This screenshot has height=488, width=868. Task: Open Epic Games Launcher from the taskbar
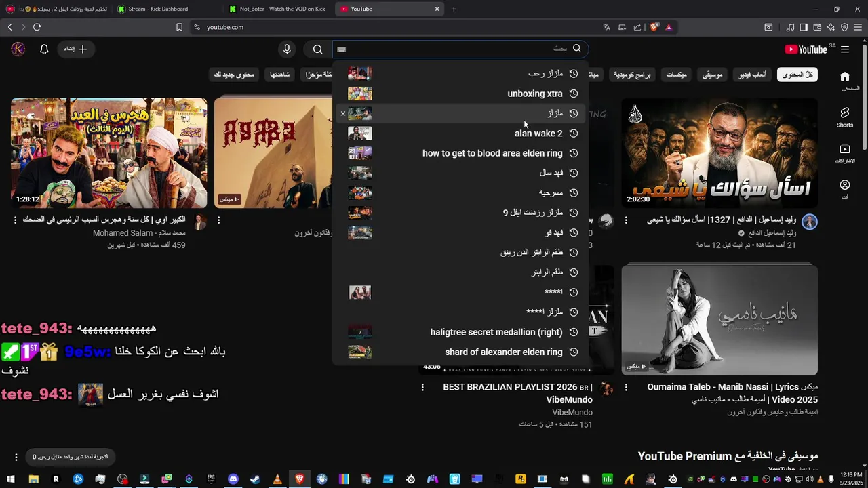211,479
